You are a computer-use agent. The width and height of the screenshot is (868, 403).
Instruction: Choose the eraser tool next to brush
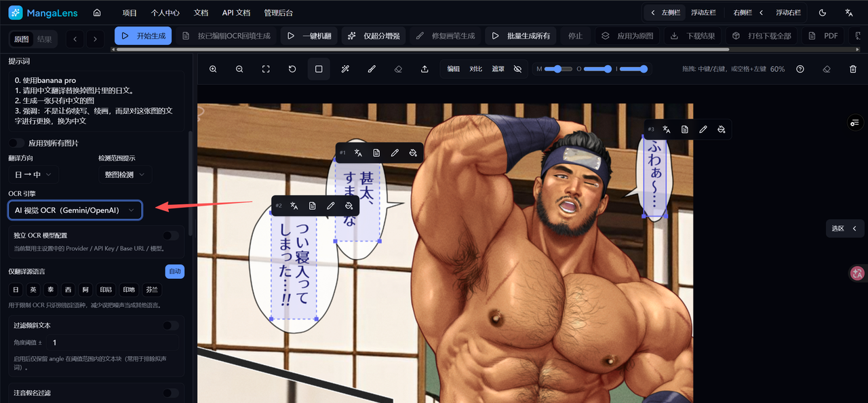pos(398,69)
